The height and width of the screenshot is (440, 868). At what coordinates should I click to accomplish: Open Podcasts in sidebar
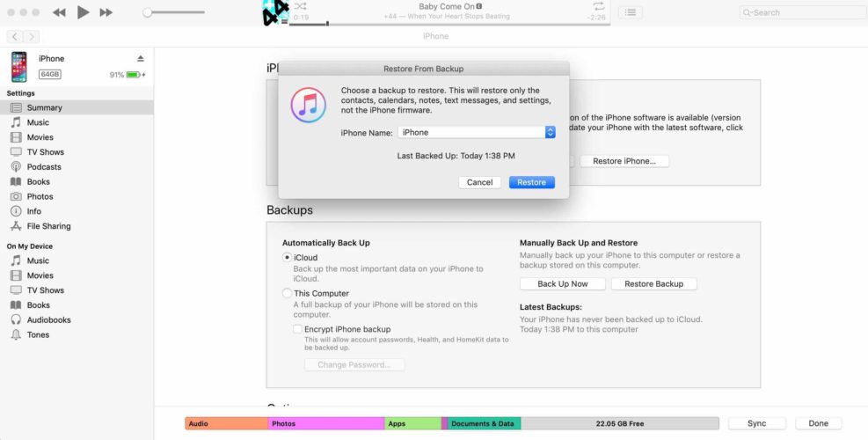(77, 167)
